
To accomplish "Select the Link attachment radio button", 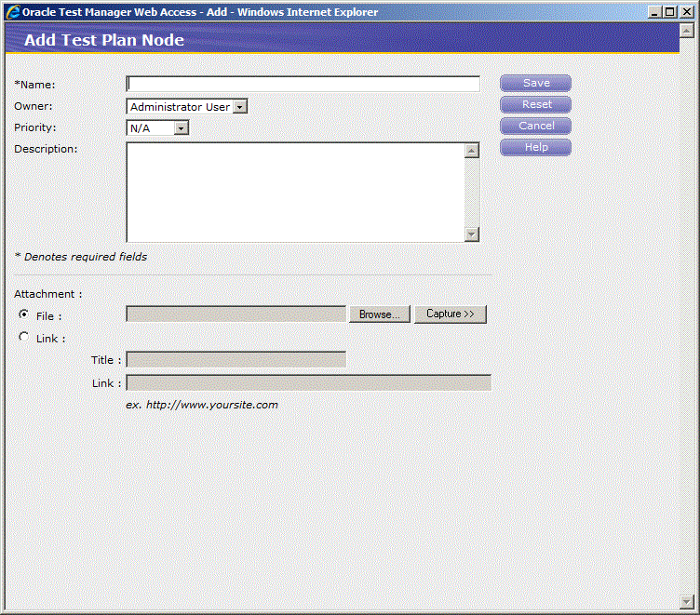I will (23, 337).
